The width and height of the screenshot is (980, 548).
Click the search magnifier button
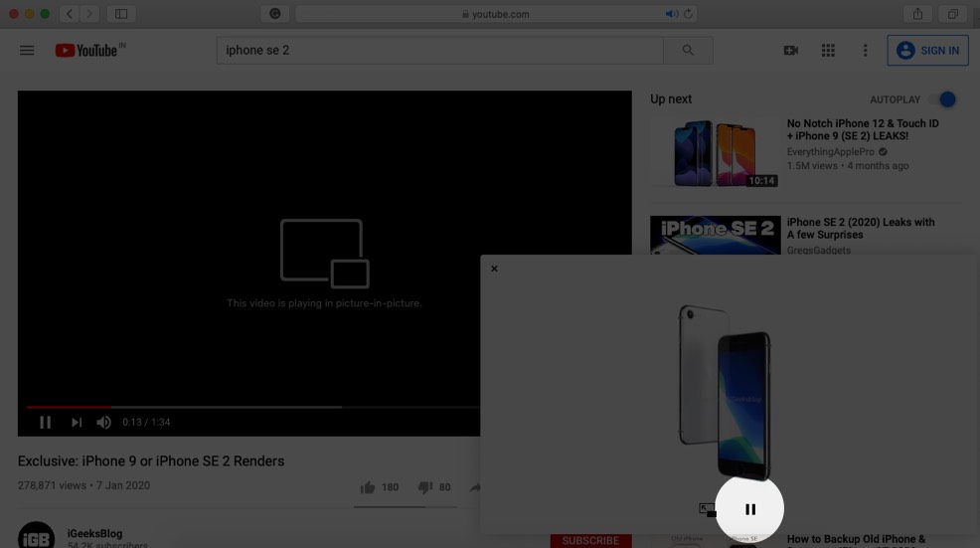click(x=688, y=50)
